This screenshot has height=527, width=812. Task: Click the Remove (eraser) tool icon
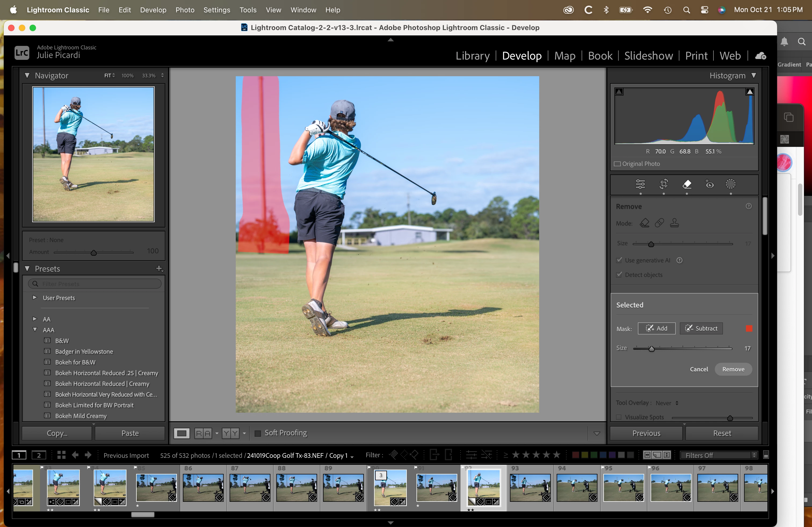pos(687,184)
